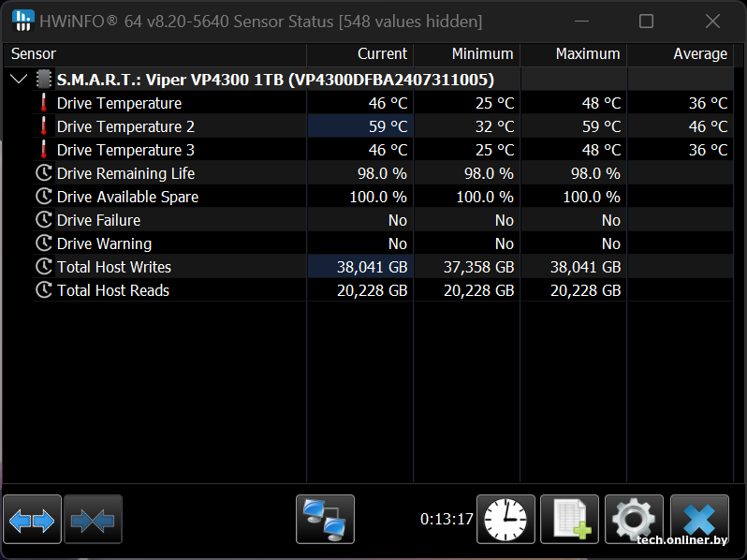Click the Current column header

[360, 54]
